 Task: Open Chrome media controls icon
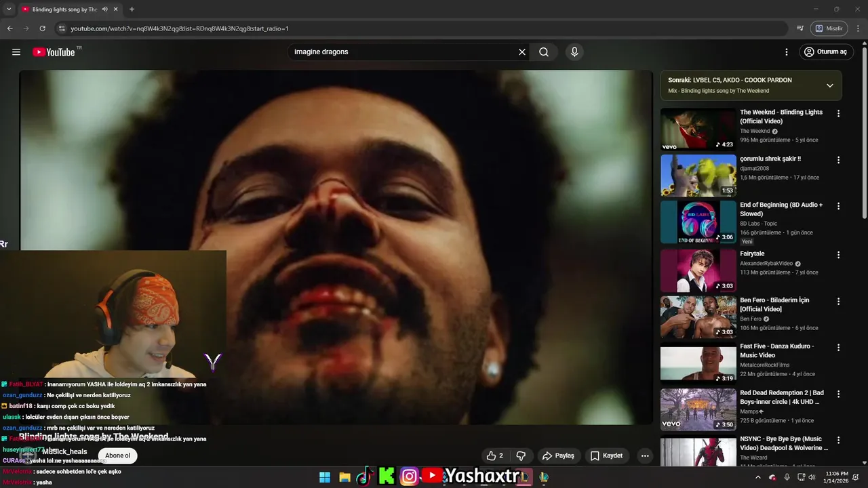pos(800,28)
